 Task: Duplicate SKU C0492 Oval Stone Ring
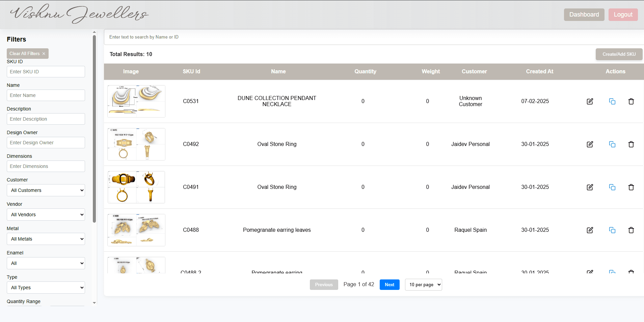[612, 144]
